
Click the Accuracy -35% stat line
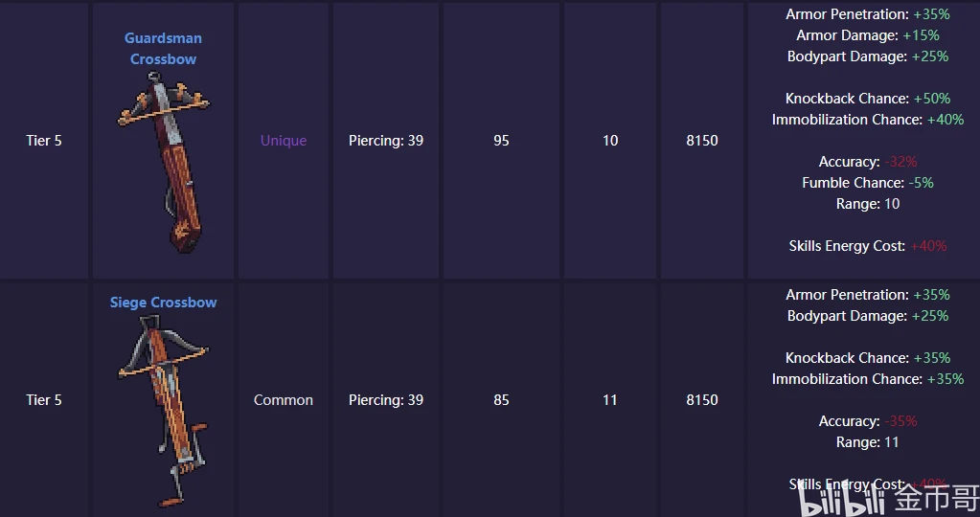868,421
